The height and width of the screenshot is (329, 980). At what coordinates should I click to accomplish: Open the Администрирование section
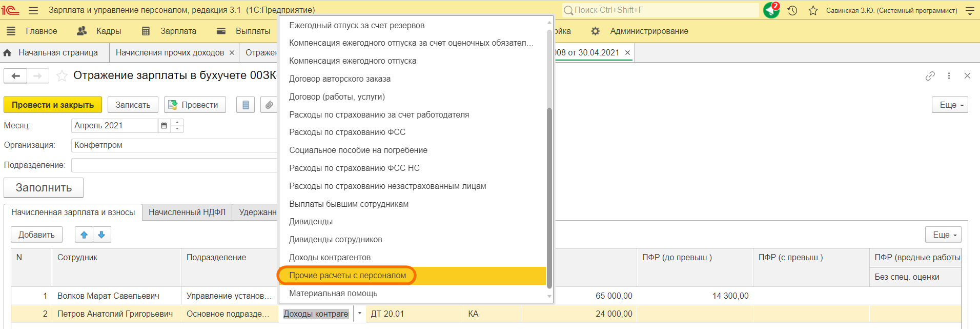tap(649, 31)
